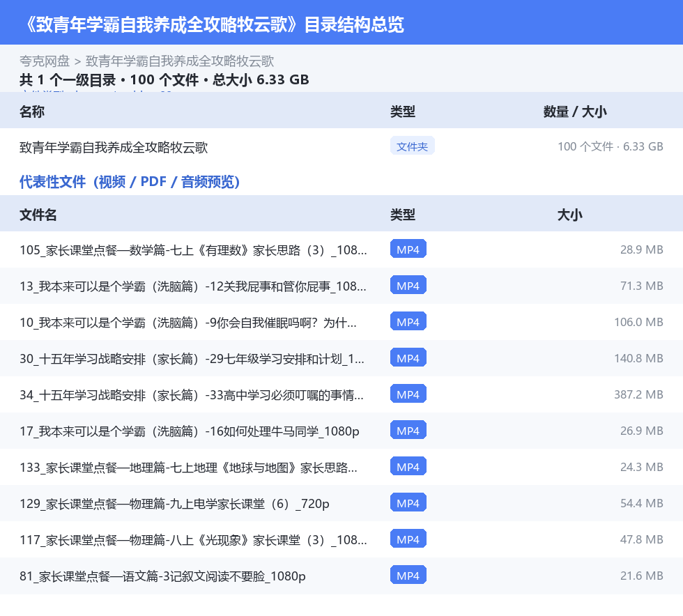Select file 30_十五年学习战略安排
This screenshot has width=683, height=616.
pos(192,359)
